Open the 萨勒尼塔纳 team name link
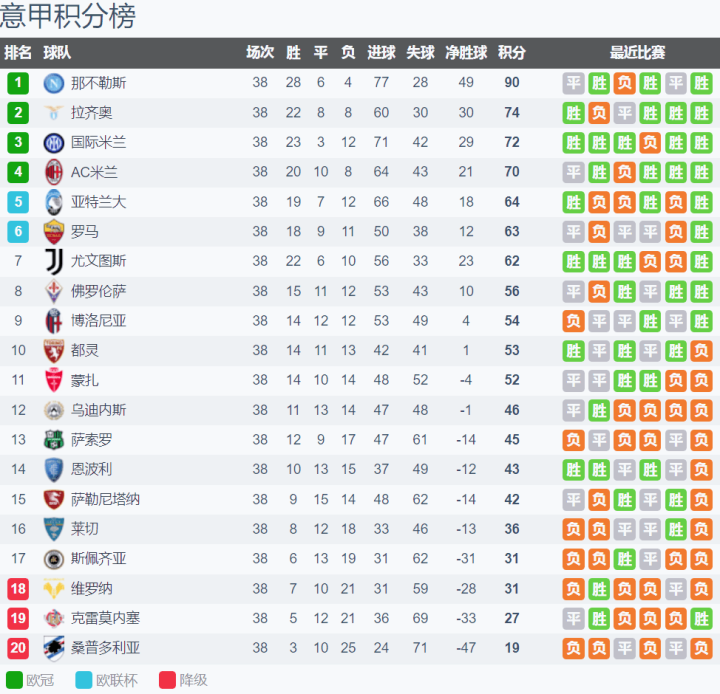Viewport: 720px width, 694px height. pyautogui.click(x=105, y=499)
